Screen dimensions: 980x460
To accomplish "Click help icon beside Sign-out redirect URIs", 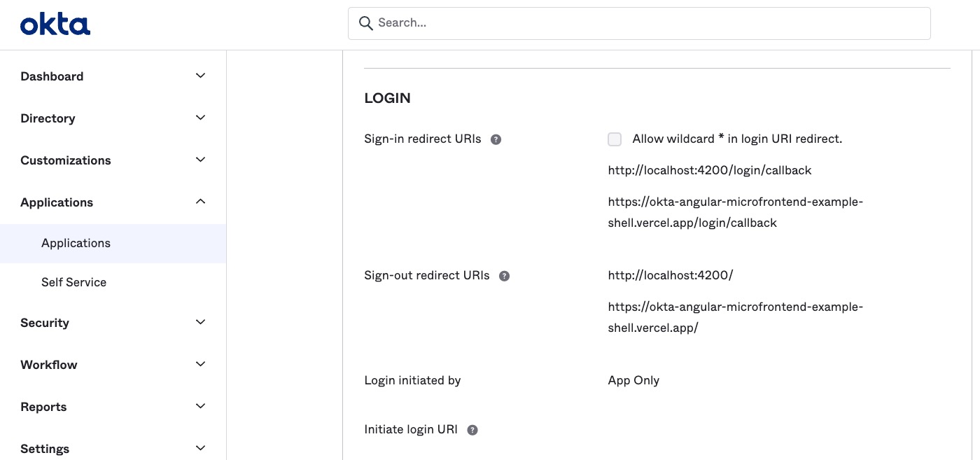I will pyautogui.click(x=504, y=276).
